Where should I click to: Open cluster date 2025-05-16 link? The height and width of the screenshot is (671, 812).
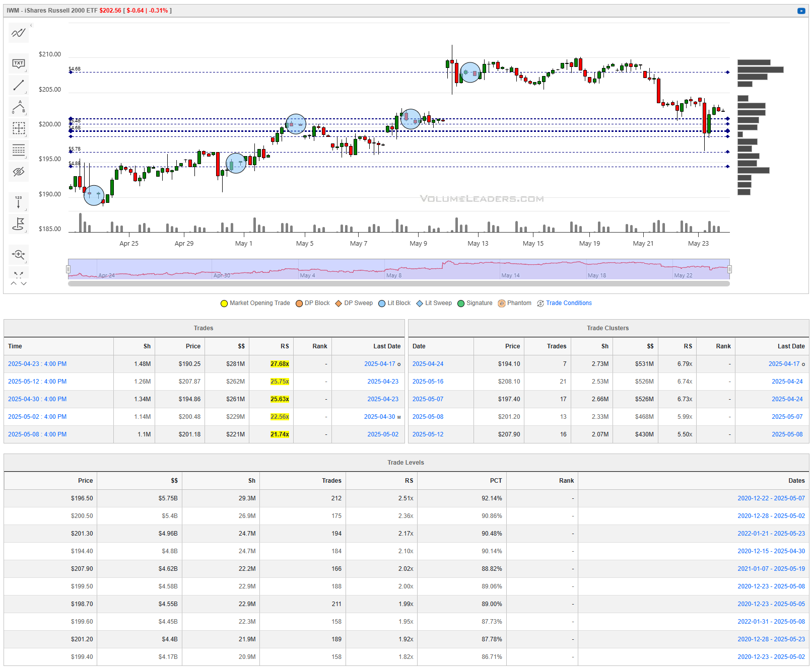point(428,382)
